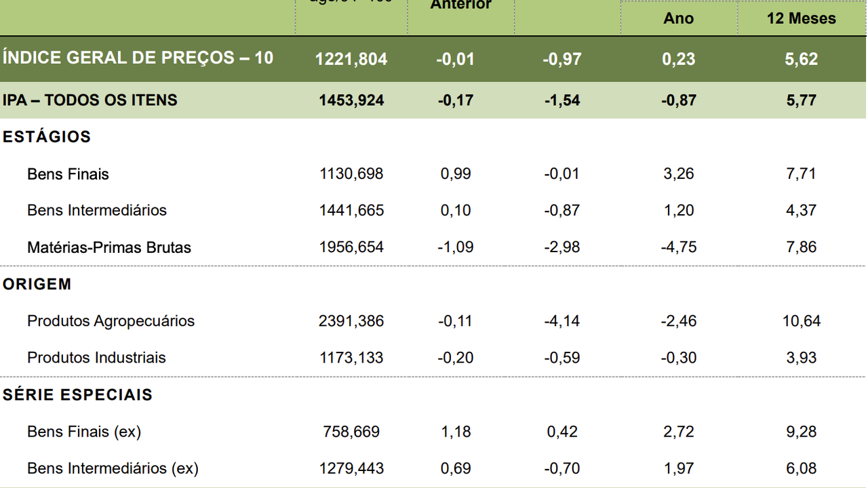Image resolution: width=868 pixels, height=488 pixels.
Task: Click the ÍNDICE GERAL DE PREÇOS – 10 row label
Action: click(138, 58)
